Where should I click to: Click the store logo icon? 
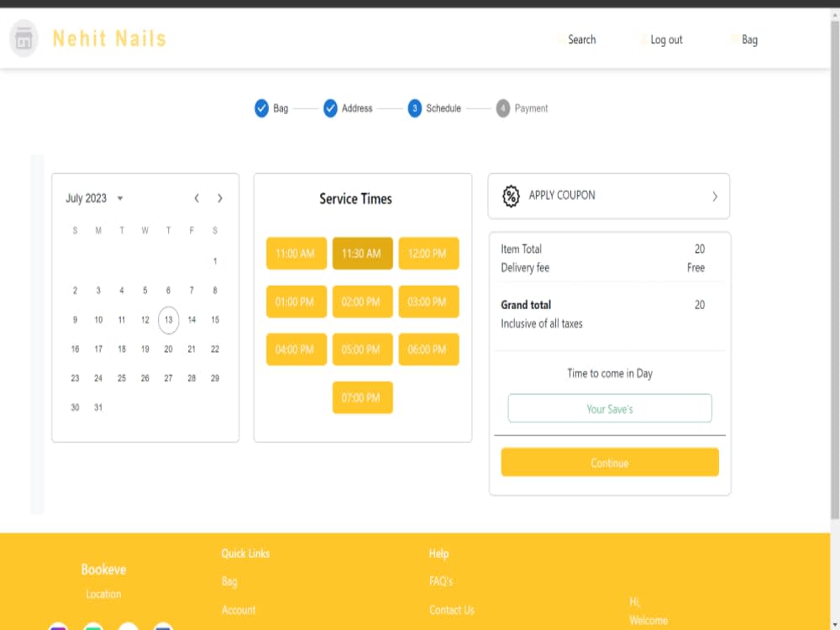pos(24,39)
